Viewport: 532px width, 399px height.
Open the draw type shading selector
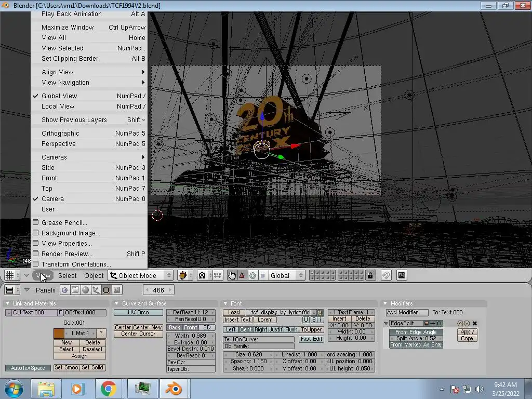click(x=185, y=275)
